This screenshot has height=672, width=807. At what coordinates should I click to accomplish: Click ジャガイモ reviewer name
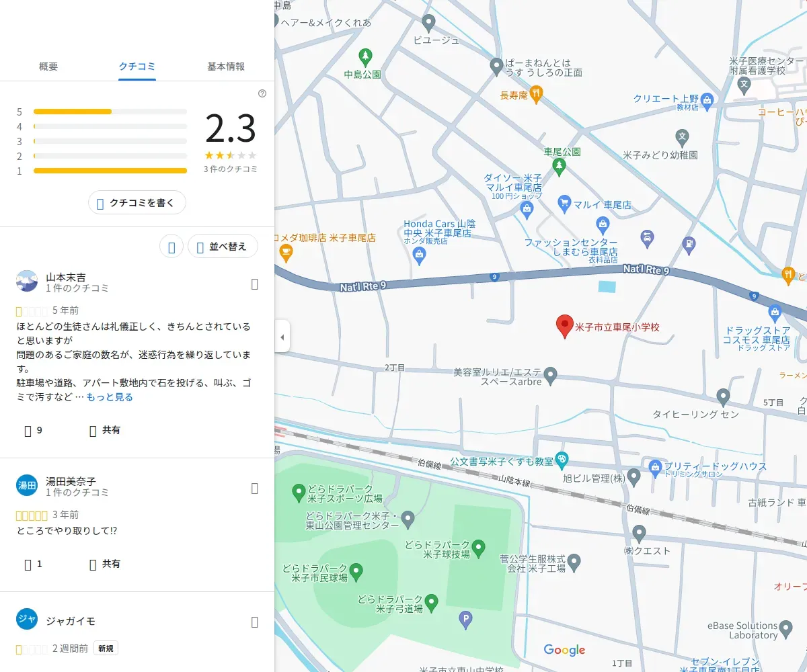[x=71, y=621]
